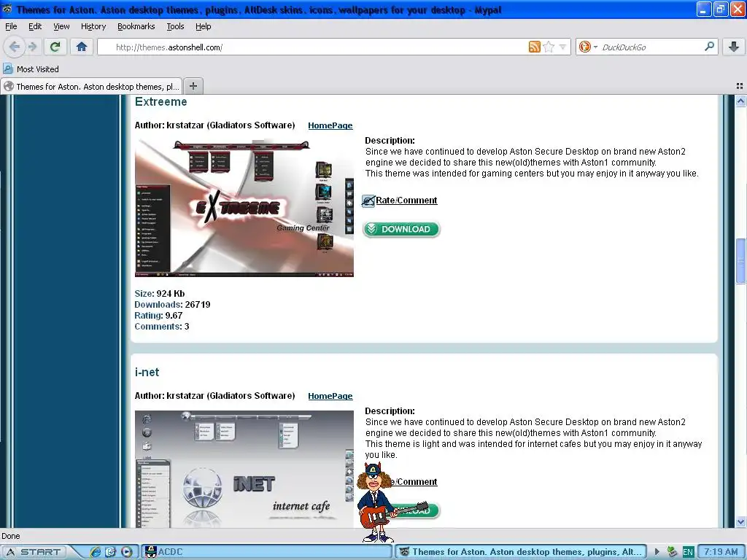Bookmark this page with the star icon
This screenshot has height=560, width=747.
point(549,47)
